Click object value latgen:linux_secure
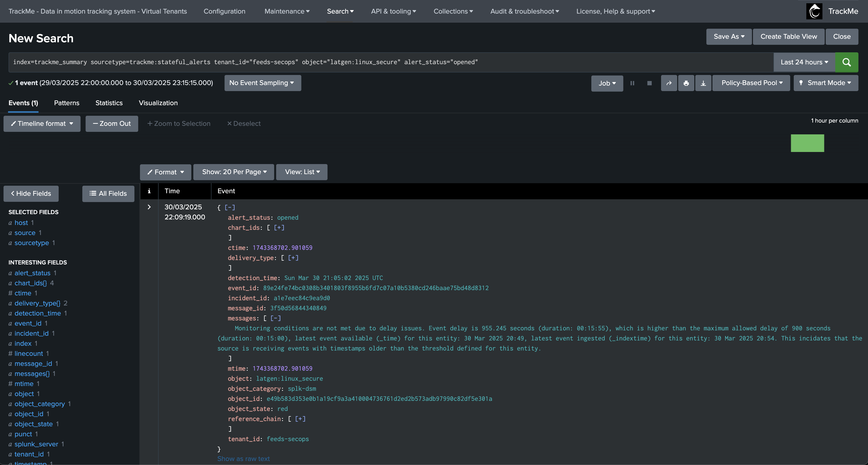The width and height of the screenshot is (868, 465). [x=290, y=378]
